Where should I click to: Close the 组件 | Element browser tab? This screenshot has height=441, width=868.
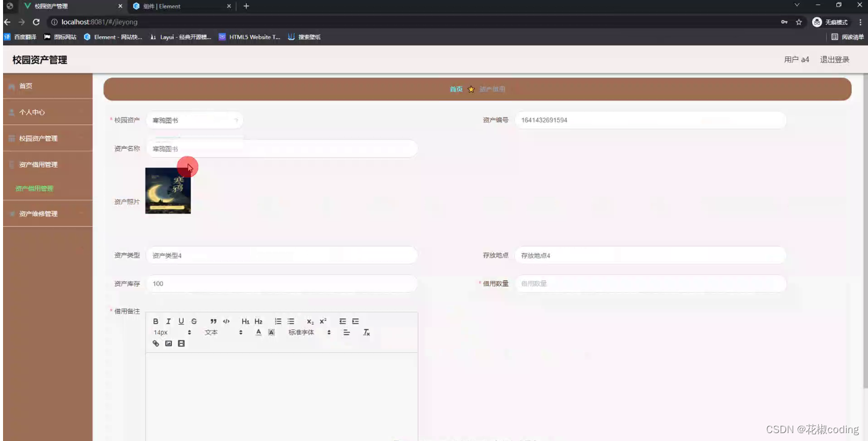pyautogui.click(x=229, y=6)
